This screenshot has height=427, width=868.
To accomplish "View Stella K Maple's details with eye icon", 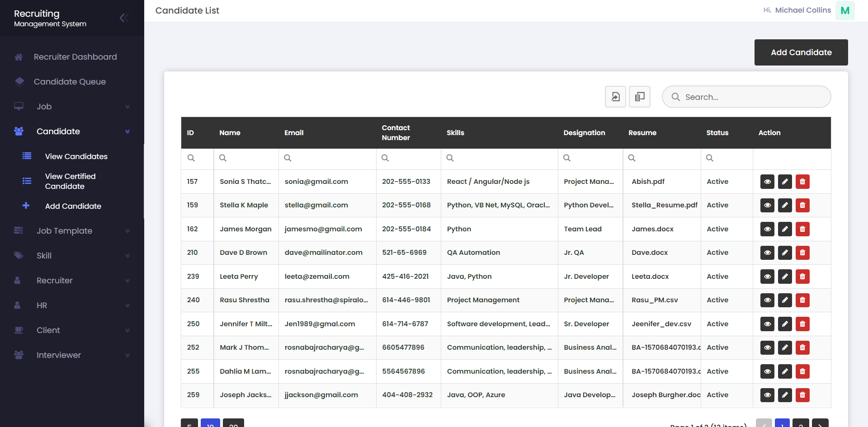I will coord(767,205).
